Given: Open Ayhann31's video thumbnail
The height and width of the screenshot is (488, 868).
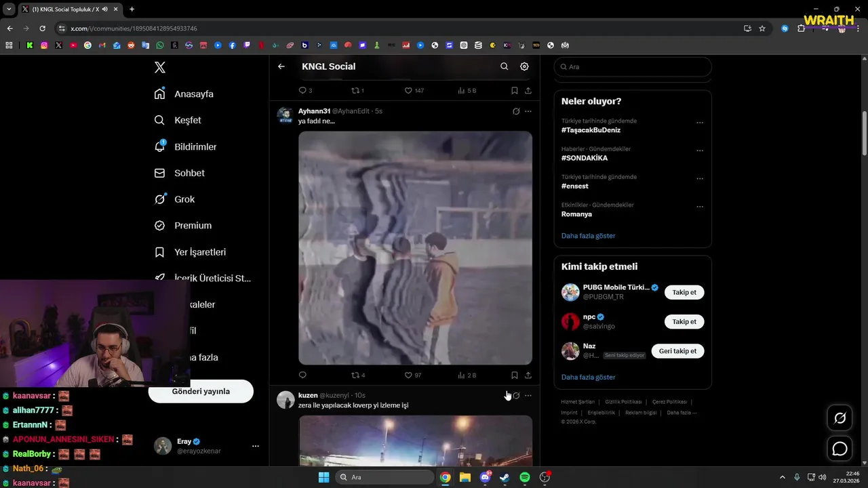Looking at the screenshot, I should tap(415, 248).
